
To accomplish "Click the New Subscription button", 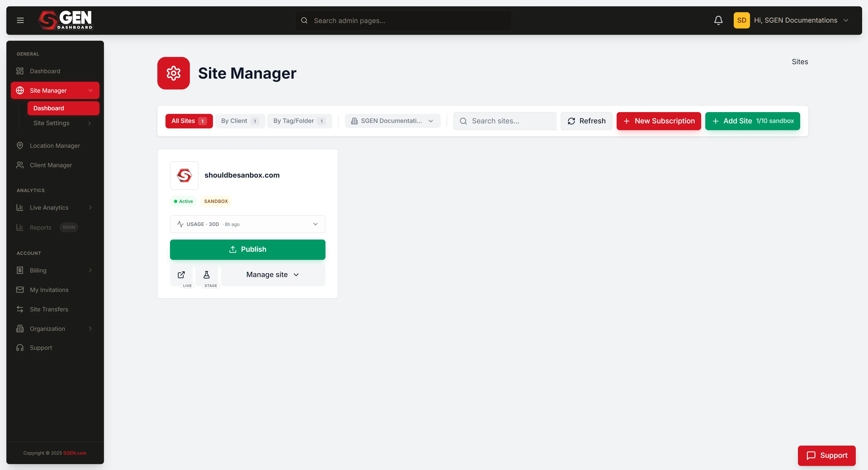I will point(659,121).
